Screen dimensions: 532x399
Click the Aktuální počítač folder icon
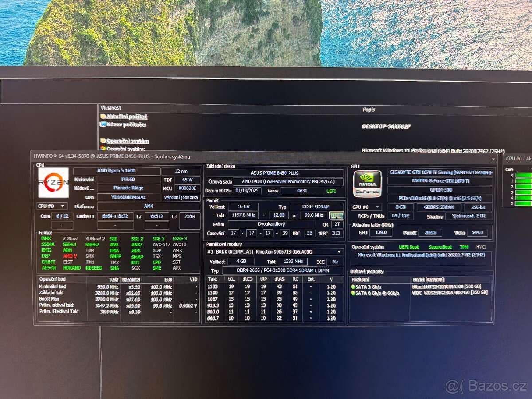coord(103,117)
